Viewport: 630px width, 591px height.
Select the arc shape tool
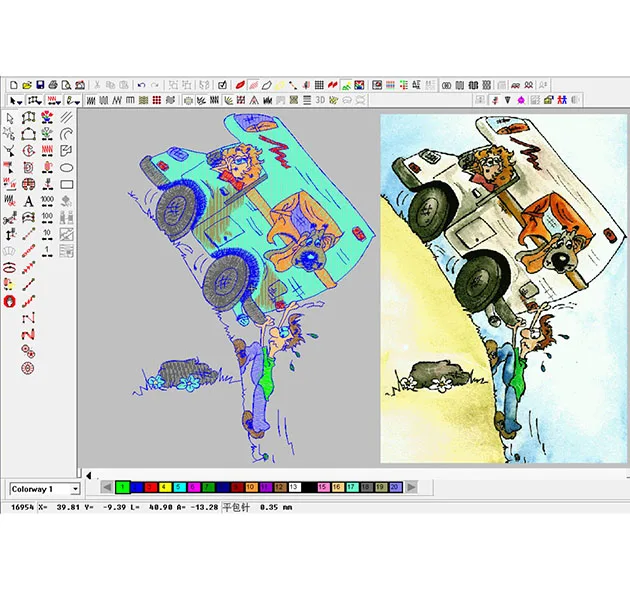(x=67, y=134)
